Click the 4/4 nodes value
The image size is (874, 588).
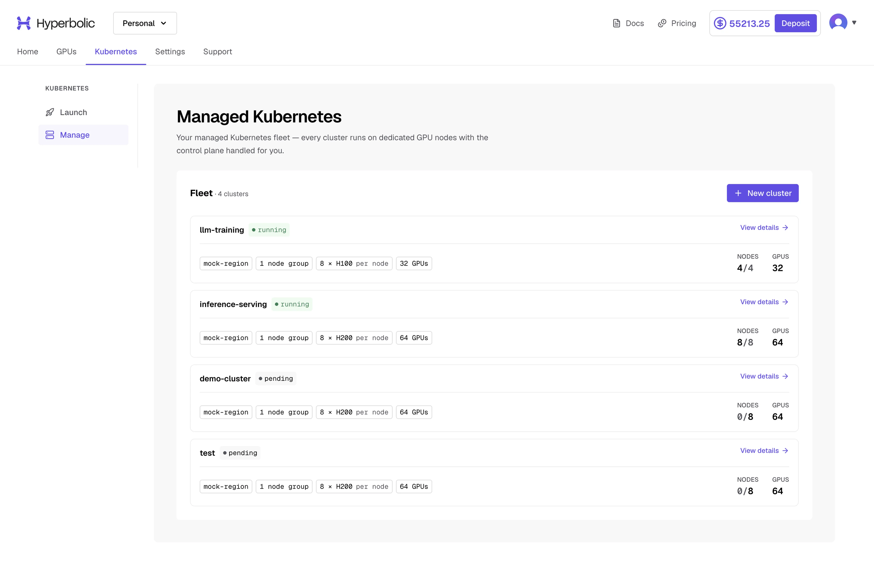745,268
